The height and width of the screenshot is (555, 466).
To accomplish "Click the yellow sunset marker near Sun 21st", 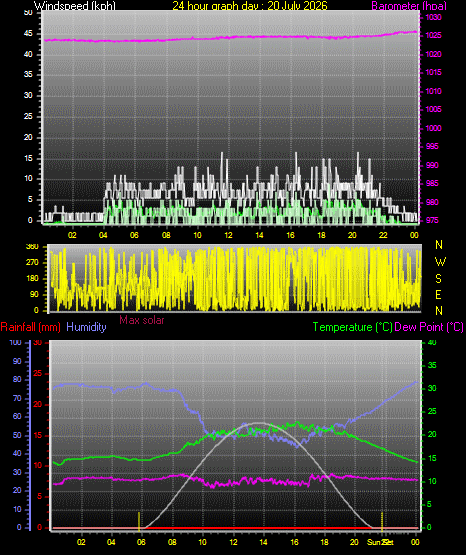I will pos(382,521).
